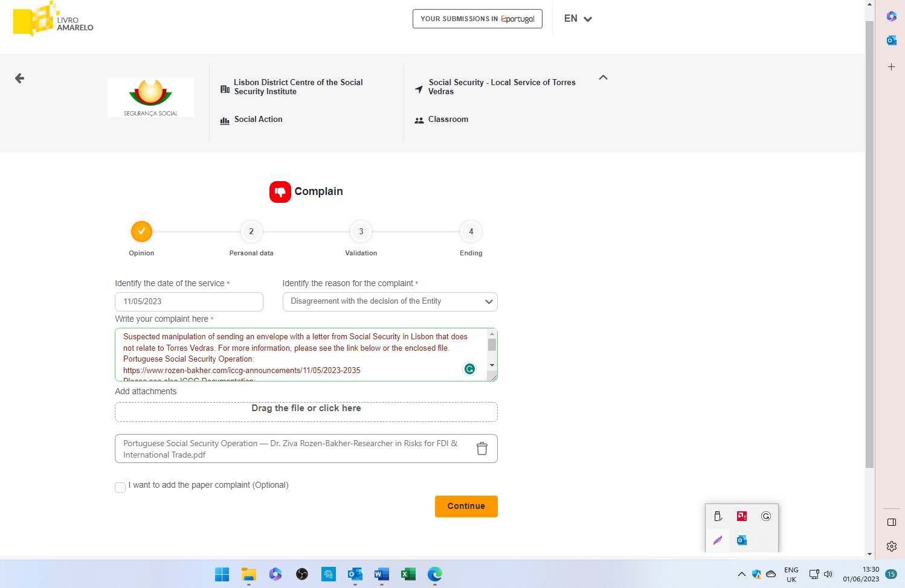Click the Grammarly tray icon in the overflow

pyautogui.click(x=766, y=516)
